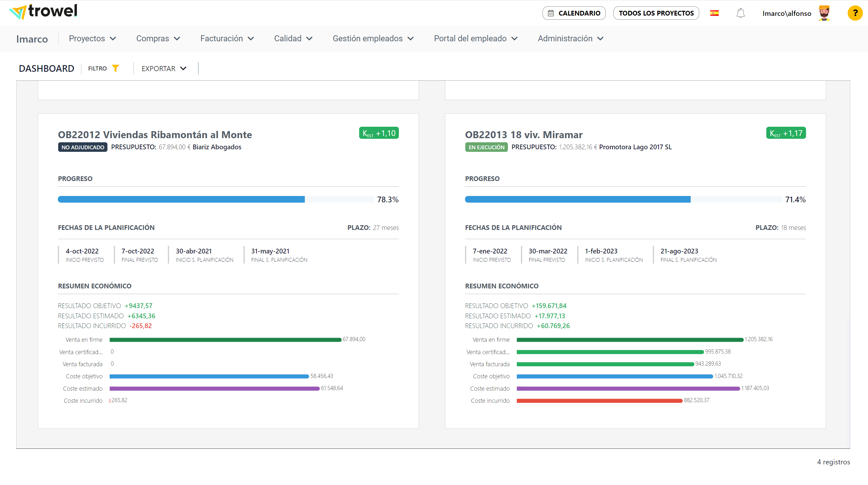Image resolution: width=868 pixels, height=485 pixels.
Task: Click the NO ADJUDICADO status tag
Action: (83, 147)
